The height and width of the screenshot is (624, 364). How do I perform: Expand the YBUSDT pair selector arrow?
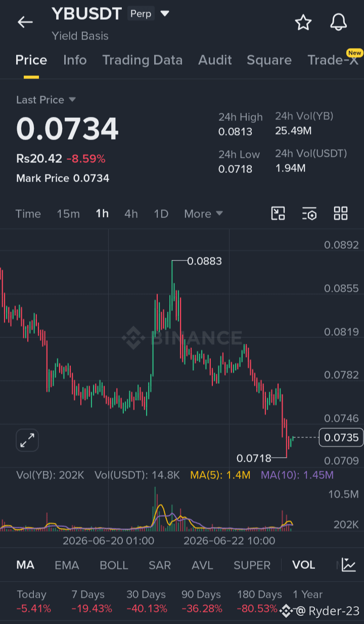[165, 14]
